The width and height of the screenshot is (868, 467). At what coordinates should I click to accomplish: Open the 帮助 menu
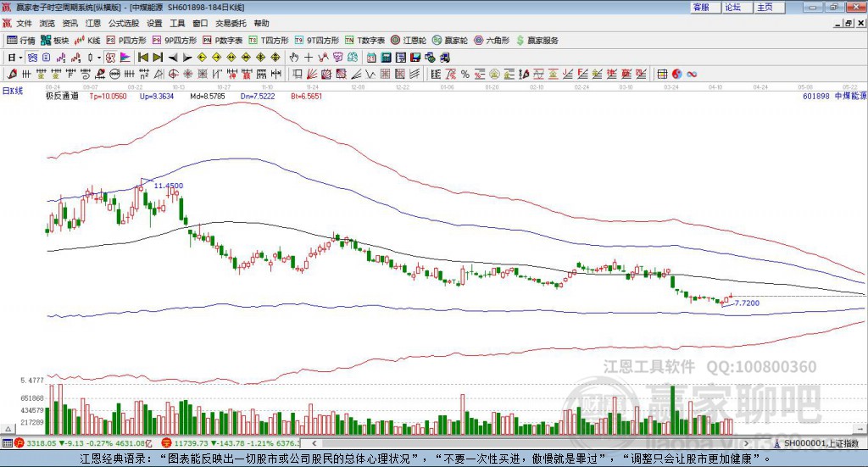(x=261, y=23)
